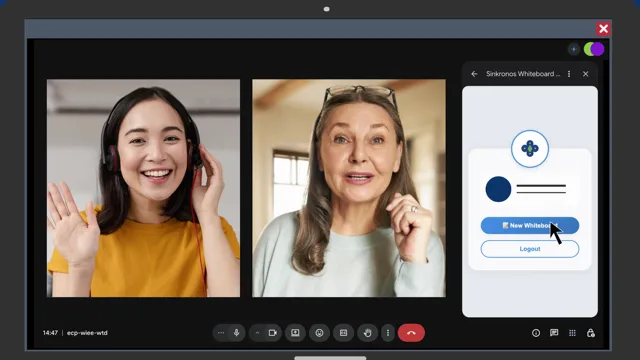Turn off the camera with video button

pos(273,333)
